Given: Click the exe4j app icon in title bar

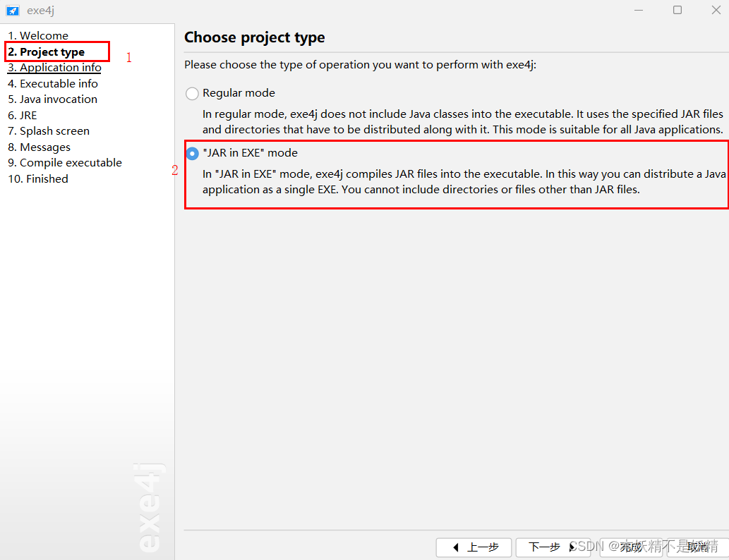Looking at the screenshot, I should [13, 10].
